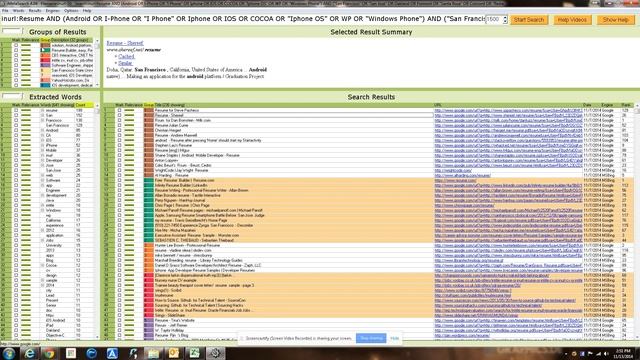The image size is (640, 360).
Task: Open the folder icon on taskbar
Action: pos(153,353)
